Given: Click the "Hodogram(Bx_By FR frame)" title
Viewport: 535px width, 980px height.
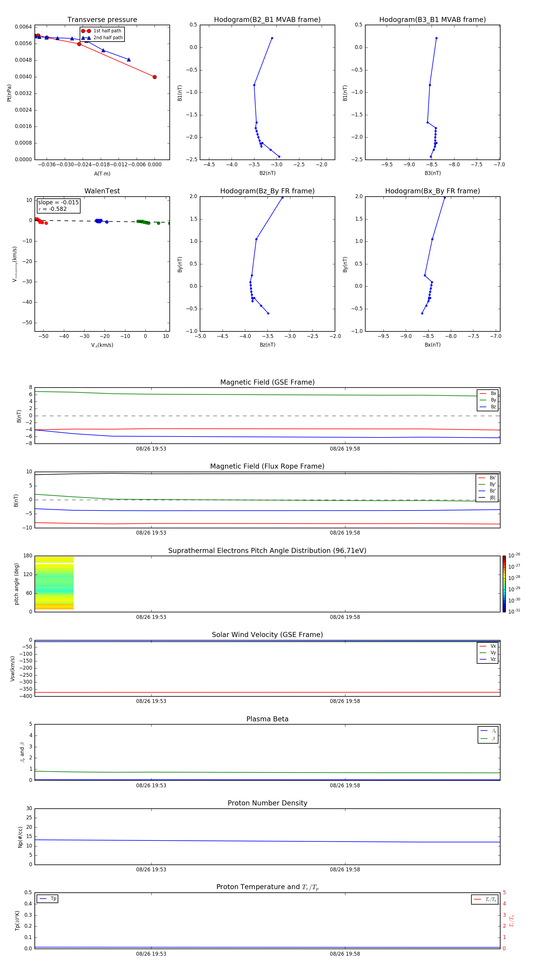Looking at the screenshot, I should 432,191.
